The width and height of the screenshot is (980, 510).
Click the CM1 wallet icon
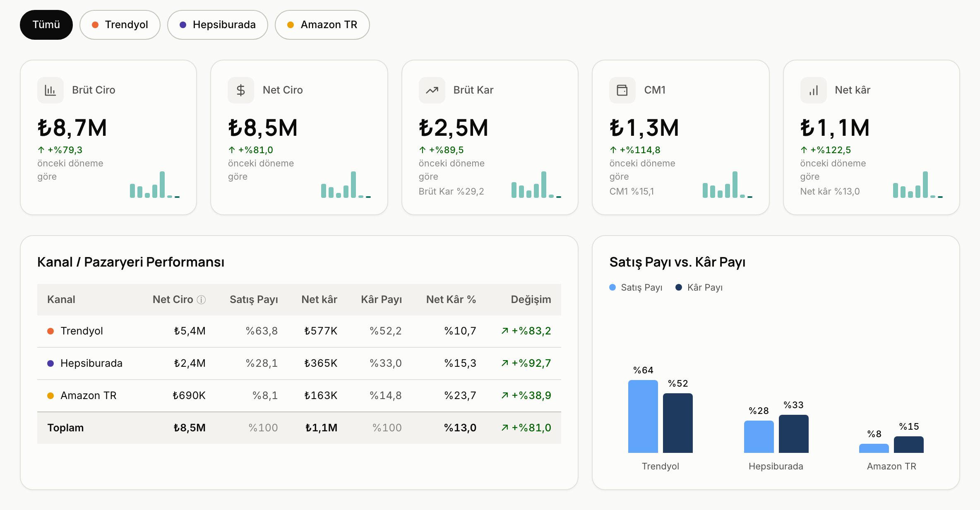[x=622, y=90]
